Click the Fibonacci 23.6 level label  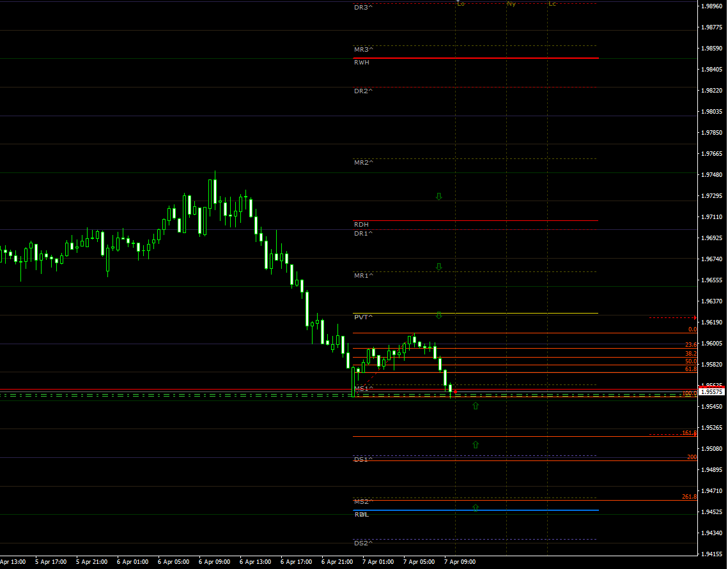tap(691, 345)
